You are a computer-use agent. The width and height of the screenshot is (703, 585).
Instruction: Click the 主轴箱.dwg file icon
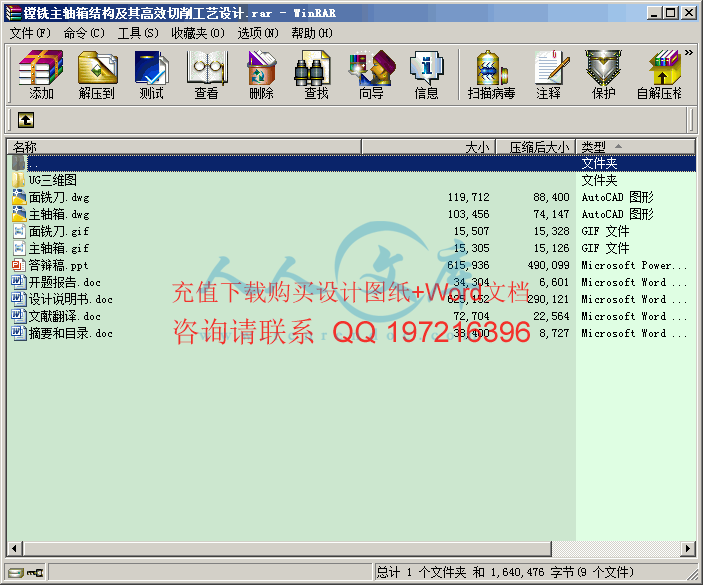(x=18, y=214)
